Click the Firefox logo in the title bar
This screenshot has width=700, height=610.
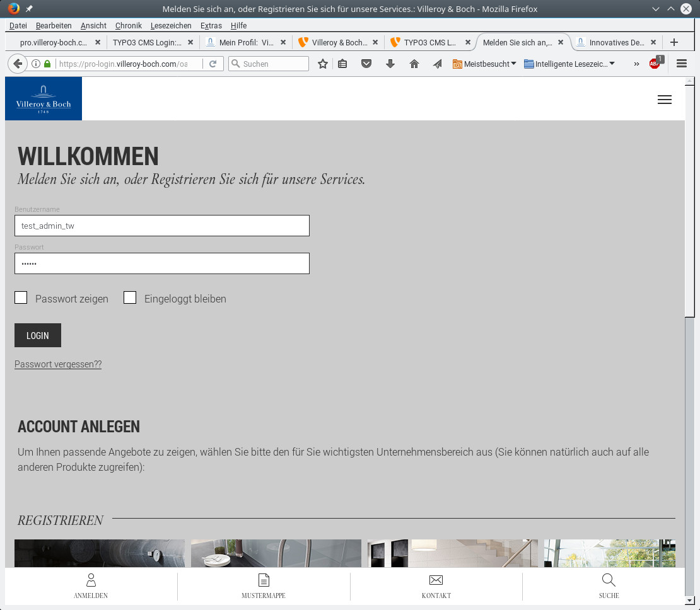point(13,8)
